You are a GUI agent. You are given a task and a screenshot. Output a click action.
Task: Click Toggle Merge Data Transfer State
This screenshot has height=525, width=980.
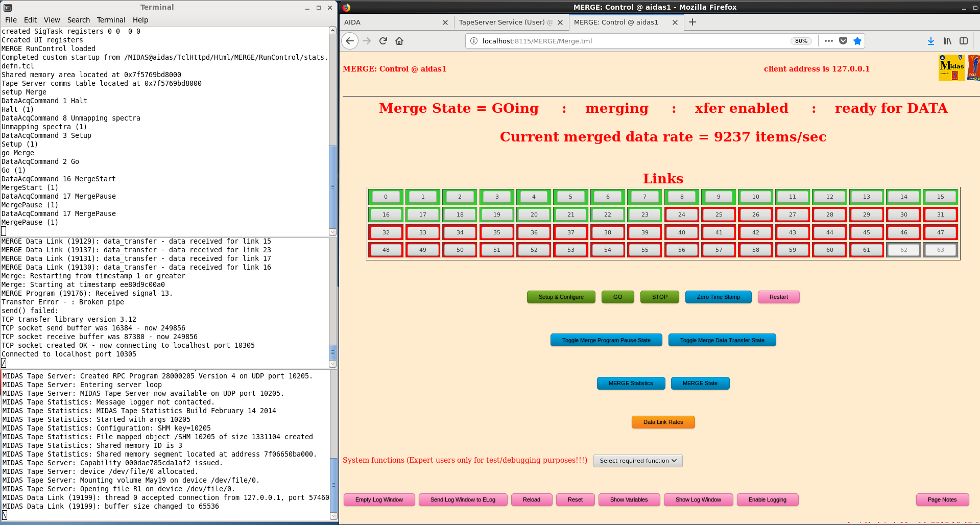[x=722, y=340]
